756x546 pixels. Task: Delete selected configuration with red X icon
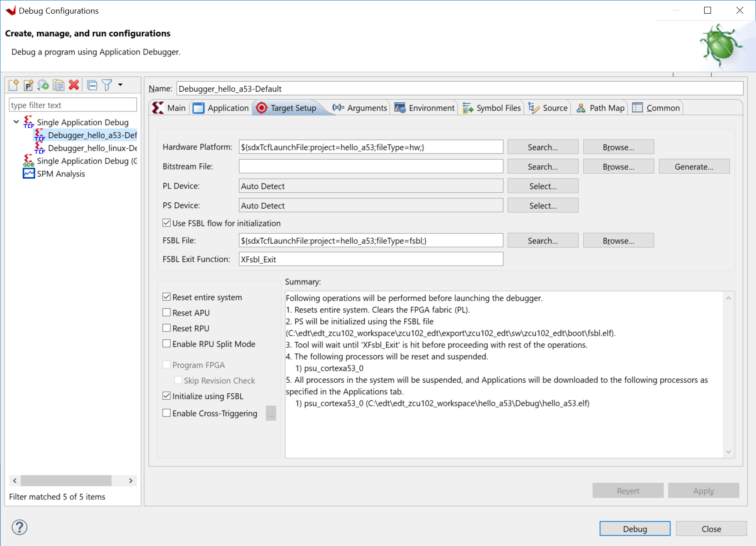[x=74, y=85]
